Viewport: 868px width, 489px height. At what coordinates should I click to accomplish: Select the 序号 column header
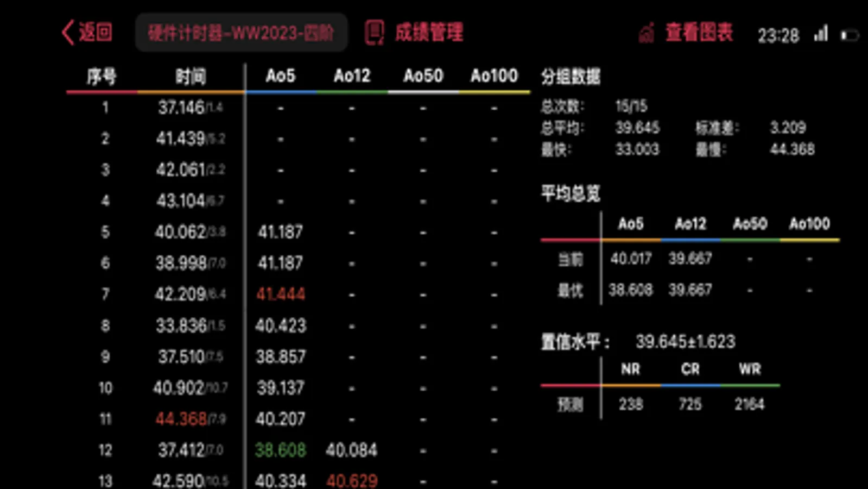coord(102,76)
